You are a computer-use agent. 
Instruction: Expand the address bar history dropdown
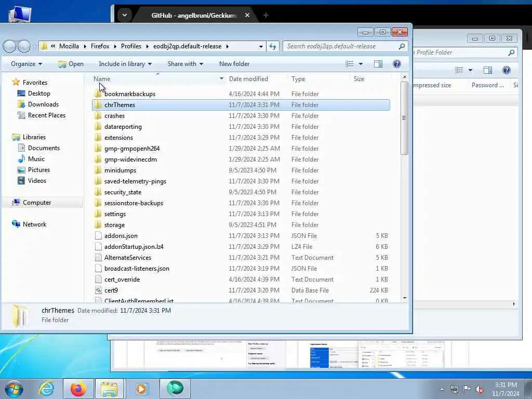pyautogui.click(x=261, y=46)
